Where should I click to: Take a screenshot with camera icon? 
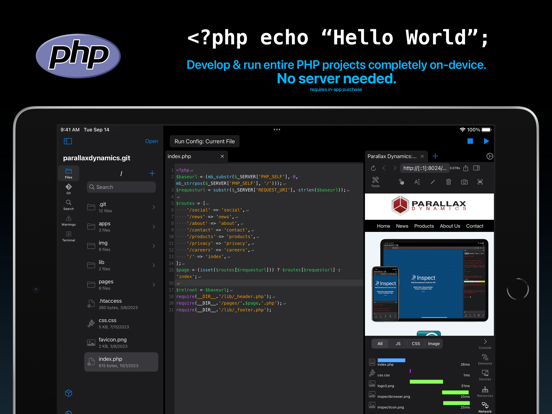464,182
